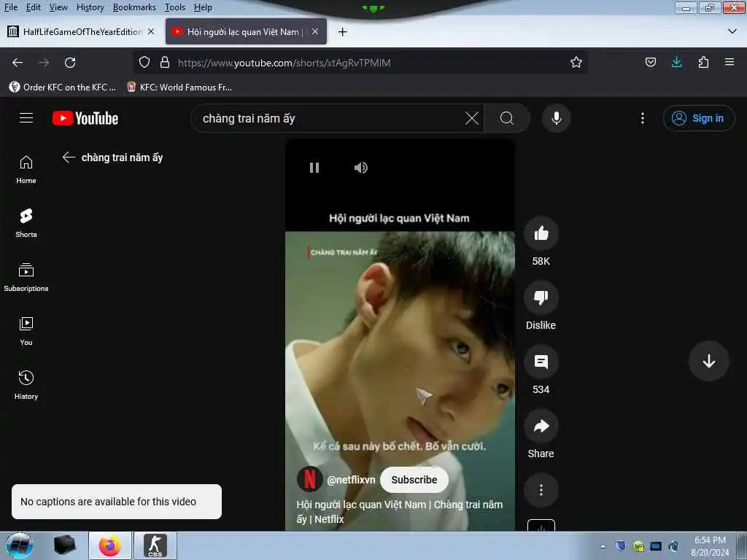Save page to Pocket
747x560 pixels.
[650, 63]
